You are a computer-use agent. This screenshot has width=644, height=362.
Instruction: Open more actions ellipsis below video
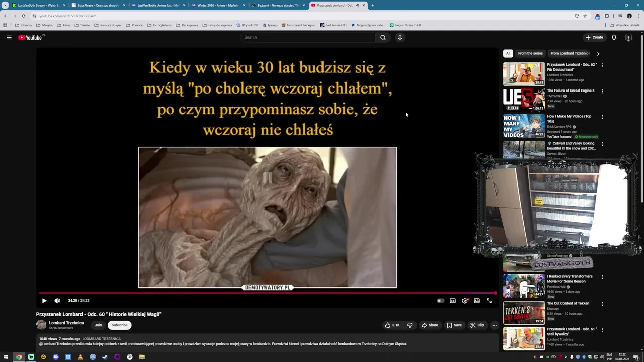(x=495, y=325)
